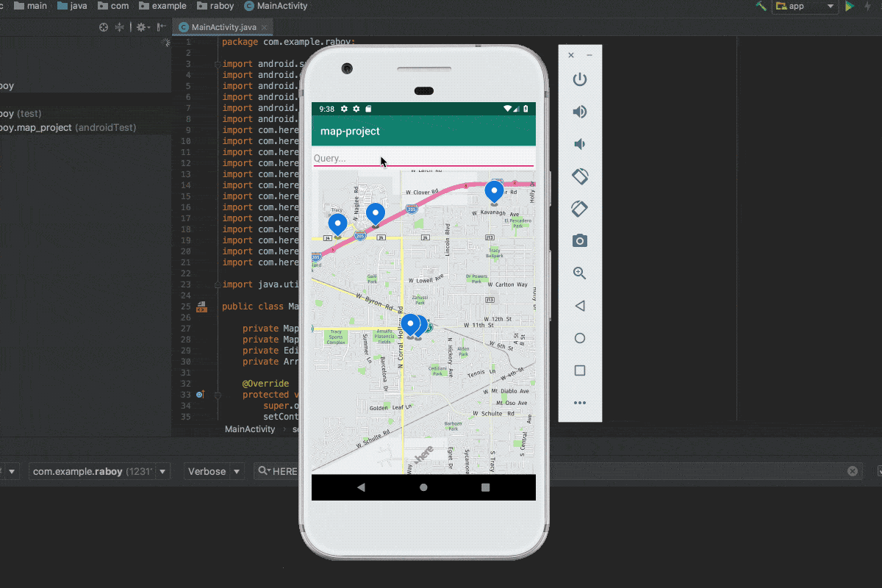Activate the emulator zoom magnifier

[x=580, y=273]
